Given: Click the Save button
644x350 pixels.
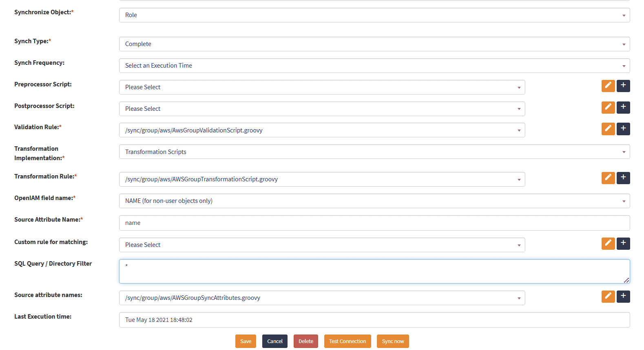Looking at the screenshot, I should (x=246, y=341).
